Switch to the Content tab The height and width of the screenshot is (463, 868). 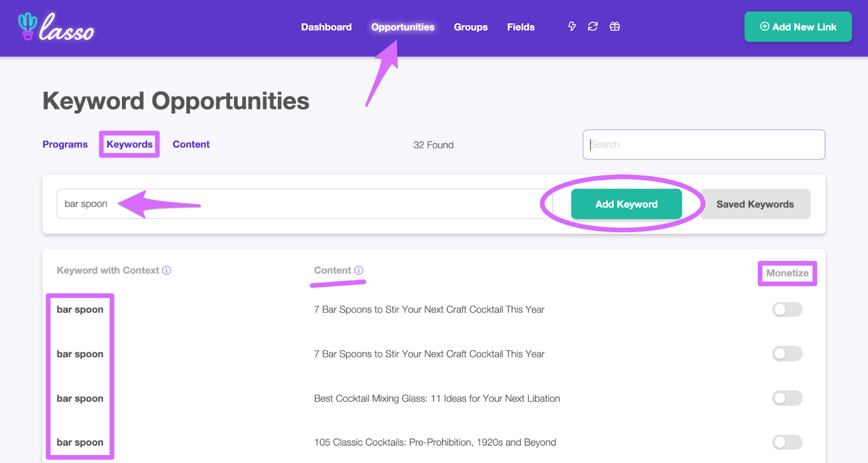coord(191,144)
